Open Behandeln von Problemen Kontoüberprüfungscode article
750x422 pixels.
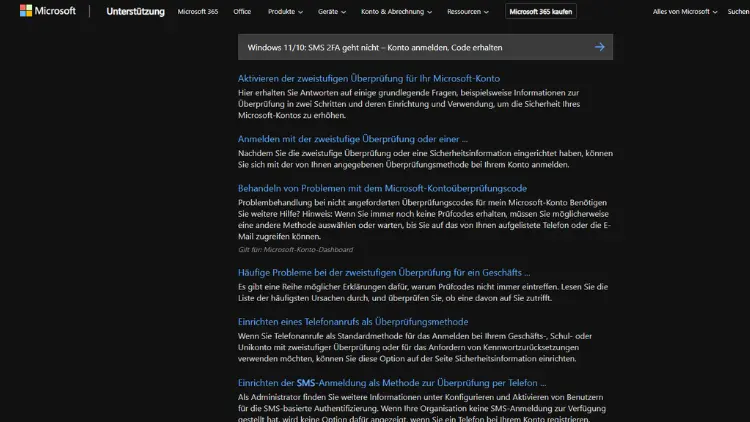tap(382, 188)
